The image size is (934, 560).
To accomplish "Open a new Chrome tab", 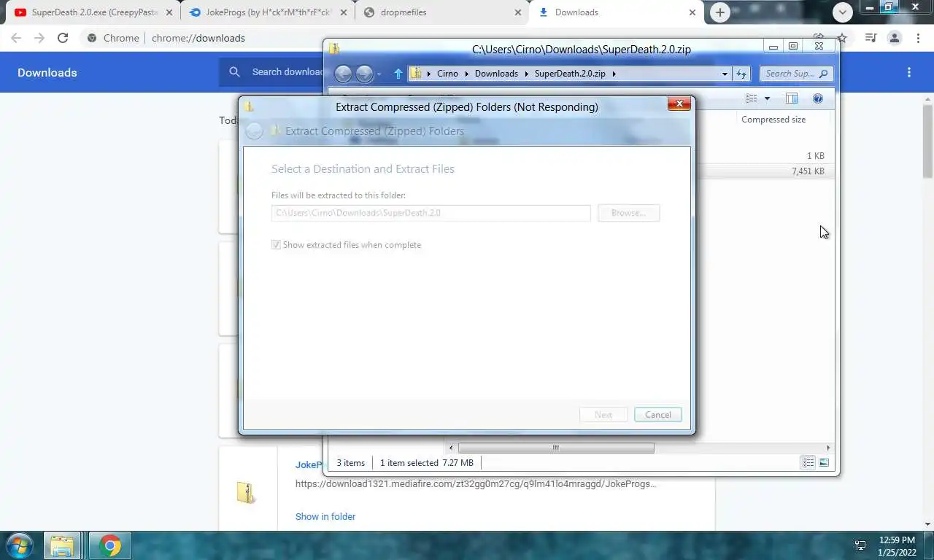I will pyautogui.click(x=720, y=12).
